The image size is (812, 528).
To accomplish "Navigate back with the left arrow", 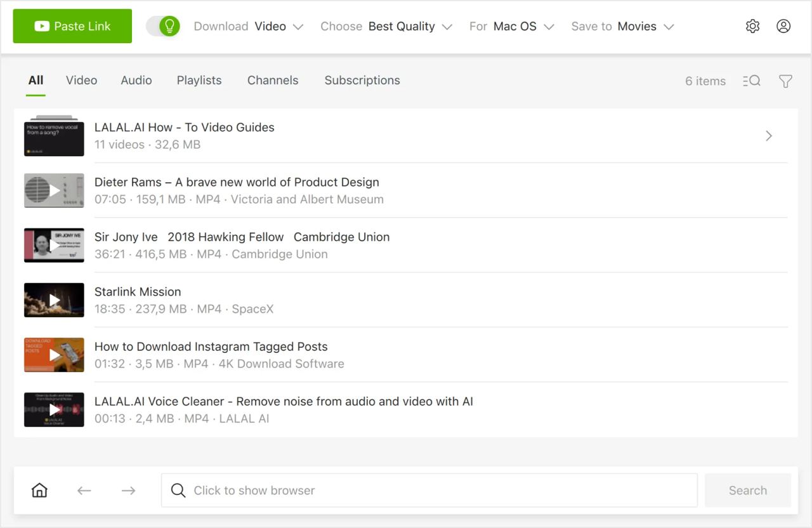I will tap(84, 490).
